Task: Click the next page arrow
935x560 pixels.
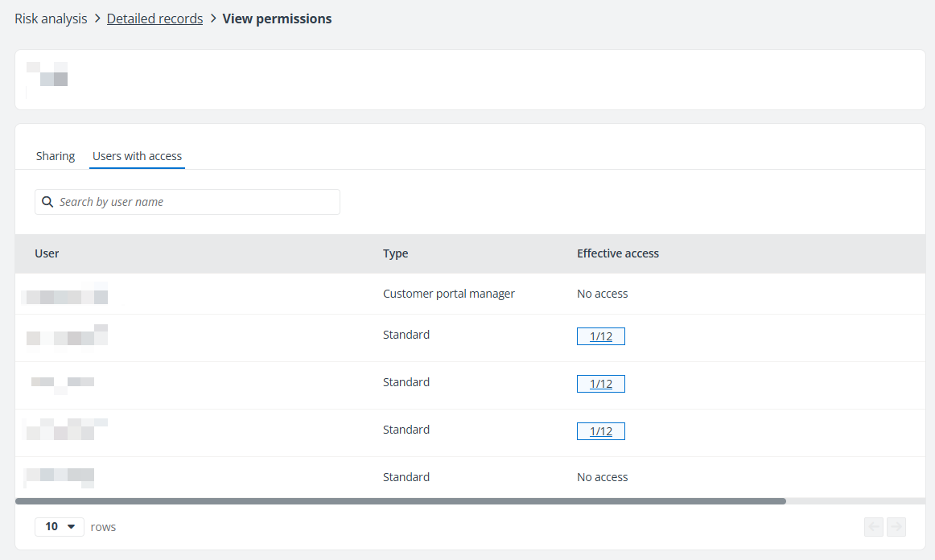Action: click(896, 526)
